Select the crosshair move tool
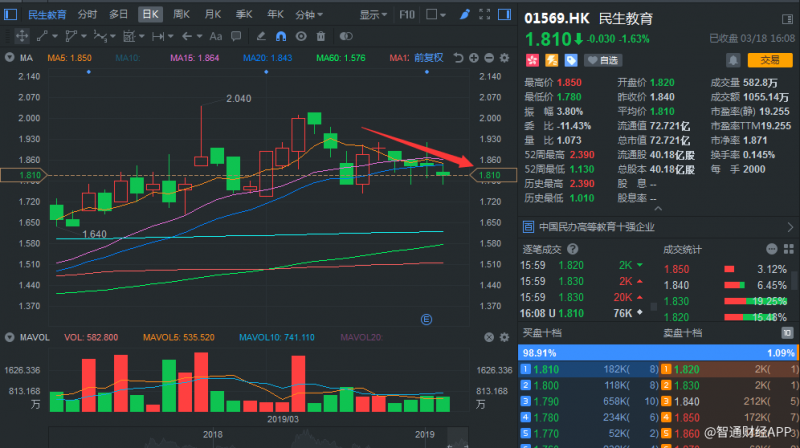800x448 pixels. tap(22, 36)
